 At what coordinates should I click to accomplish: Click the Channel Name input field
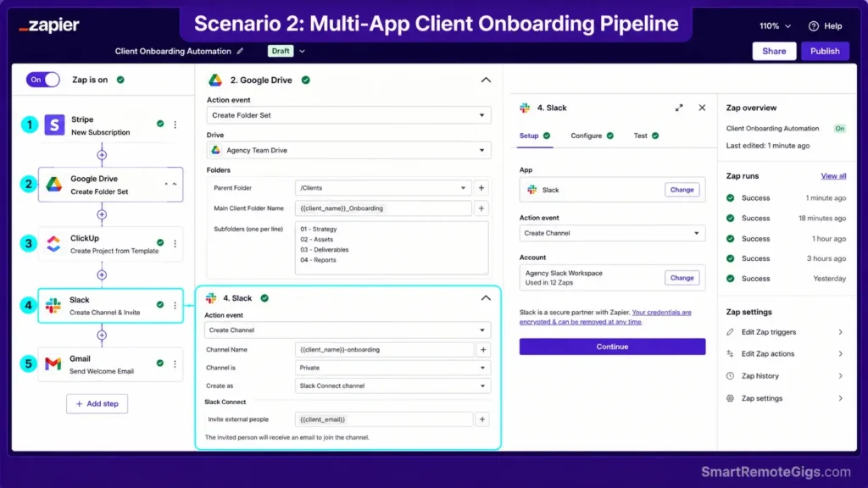(x=384, y=350)
